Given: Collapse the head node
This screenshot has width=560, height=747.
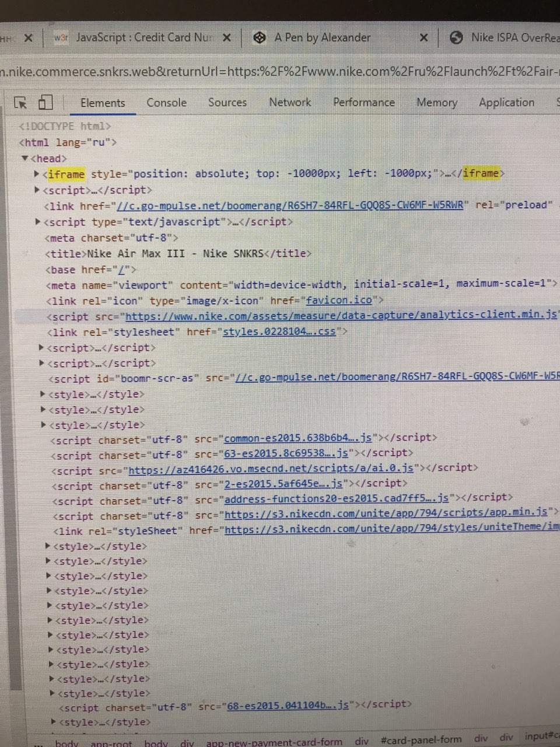Looking at the screenshot, I should tap(24, 158).
